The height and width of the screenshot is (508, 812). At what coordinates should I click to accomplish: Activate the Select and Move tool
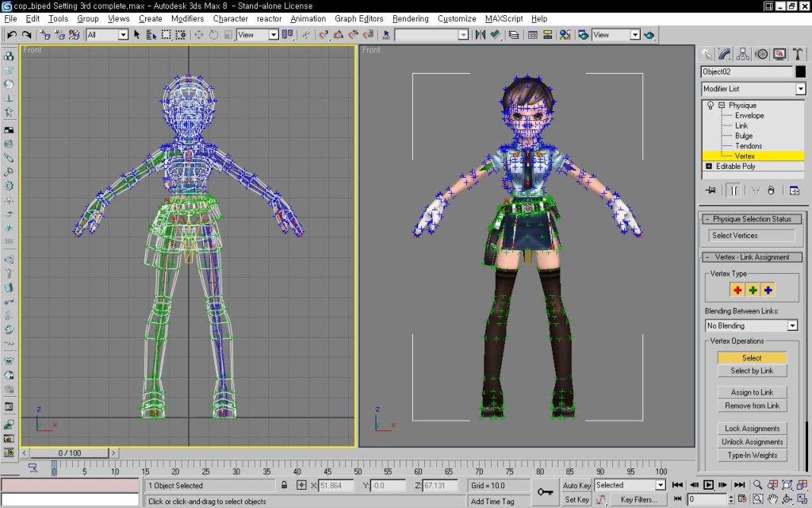click(198, 35)
